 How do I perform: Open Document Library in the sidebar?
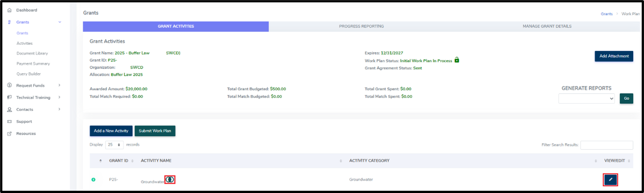32,53
